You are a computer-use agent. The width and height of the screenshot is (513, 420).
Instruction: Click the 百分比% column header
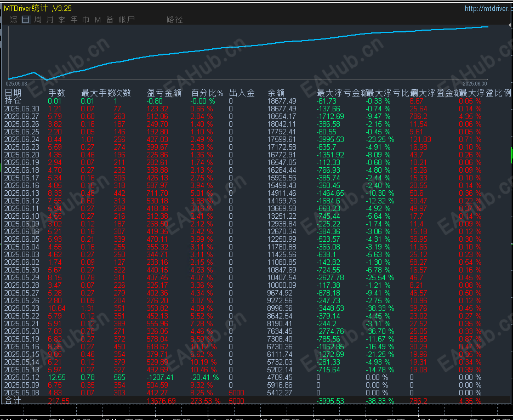[x=207, y=93]
